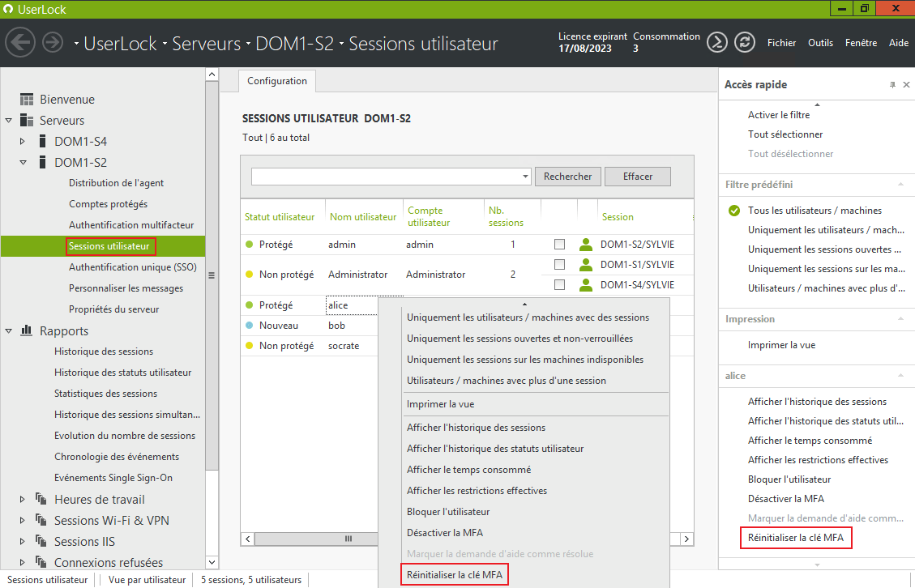Click Afficher le temps consommé in Accès rapide
The image size is (915, 588).
click(x=810, y=441)
